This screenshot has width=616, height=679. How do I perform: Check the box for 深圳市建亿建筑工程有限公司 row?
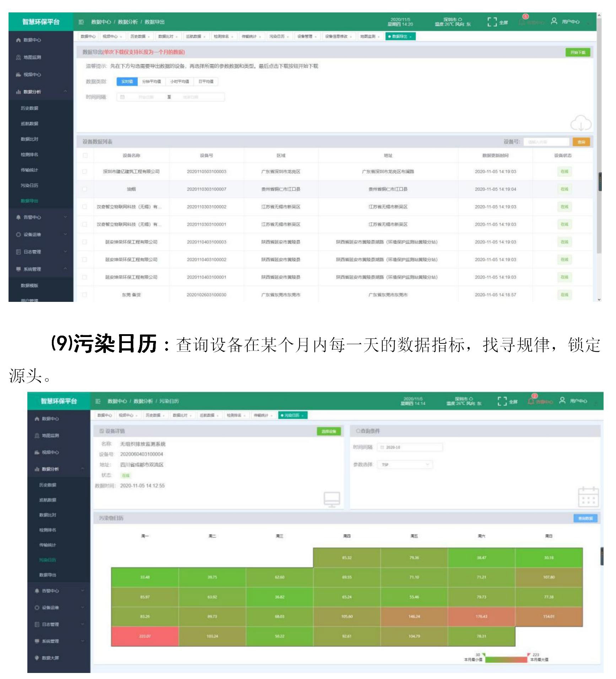(x=85, y=172)
